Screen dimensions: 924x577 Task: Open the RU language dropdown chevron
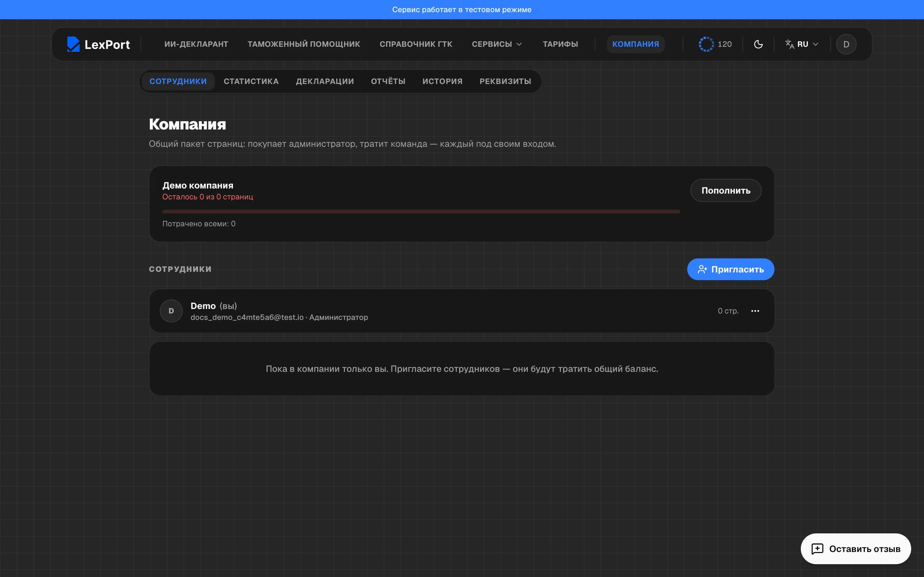tap(816, 44)
